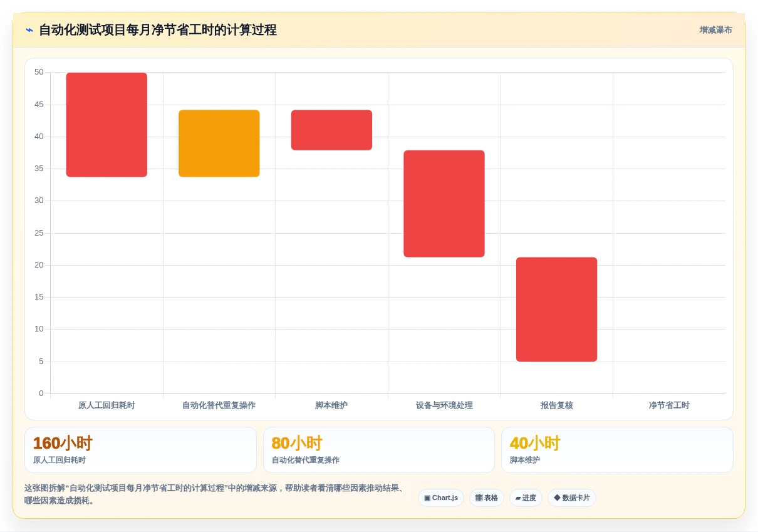Click the 40小时 data card
Screen dimensions: 758x532
(617, 450)
